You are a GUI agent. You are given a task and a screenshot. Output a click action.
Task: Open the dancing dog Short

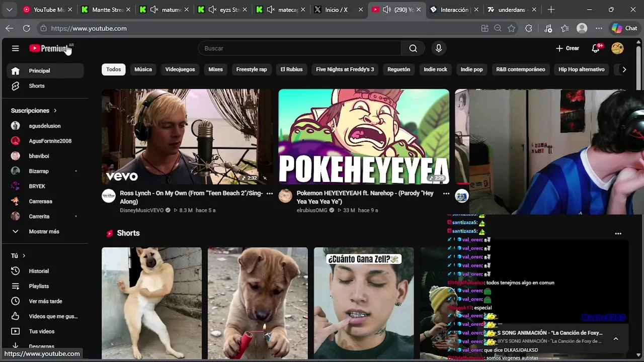[151, 303]
